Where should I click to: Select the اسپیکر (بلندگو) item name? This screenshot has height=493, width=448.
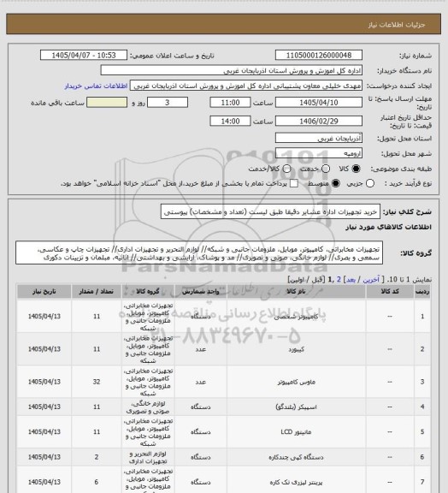[296, 407]
